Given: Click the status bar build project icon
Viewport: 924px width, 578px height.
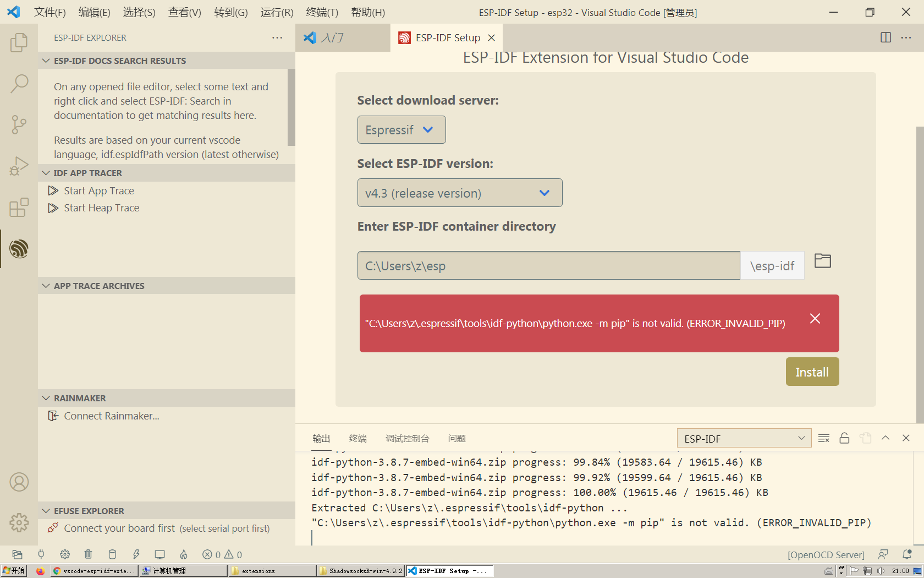Looking at the screenshot, I should click(x=112, y=554).
